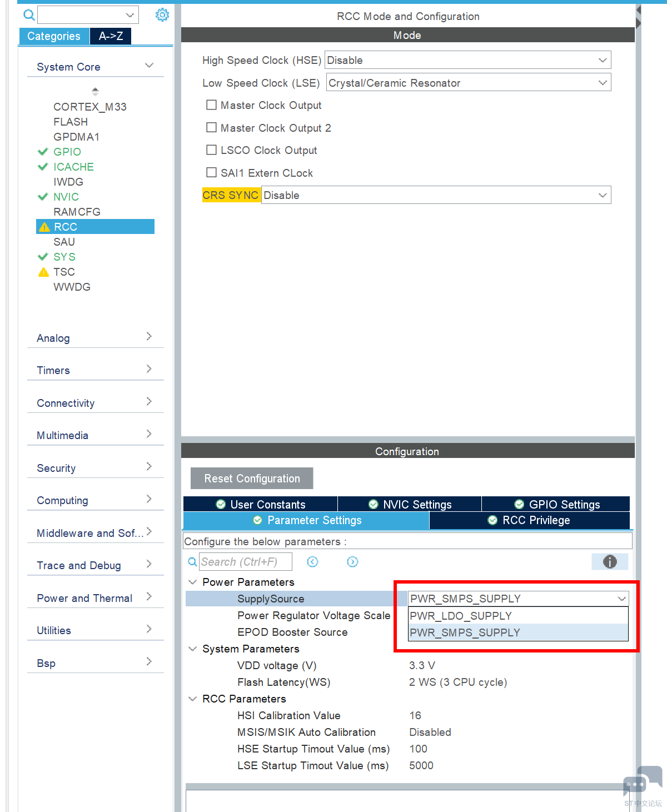
Task: Select IWDG peripheral
Action: point(68,182)
